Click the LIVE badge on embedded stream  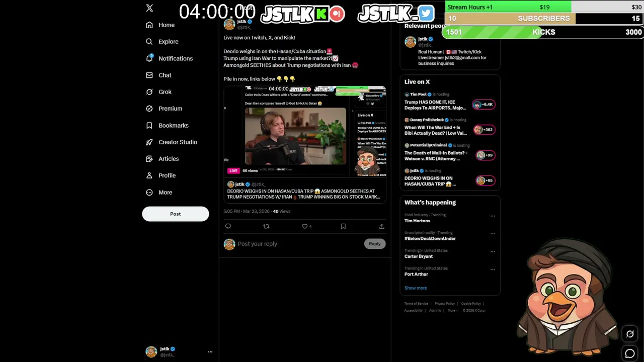point(233,171)
